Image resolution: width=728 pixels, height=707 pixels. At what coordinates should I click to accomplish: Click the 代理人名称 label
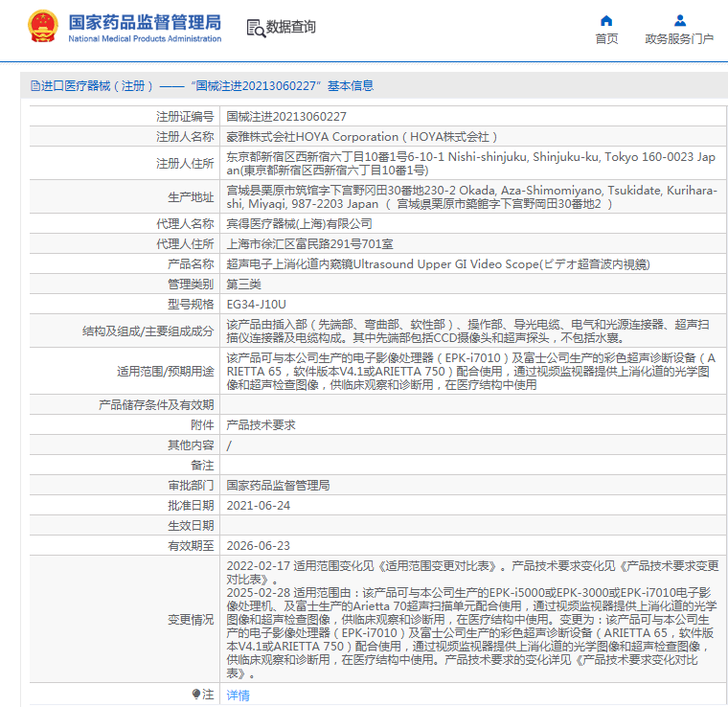point(185,224)
